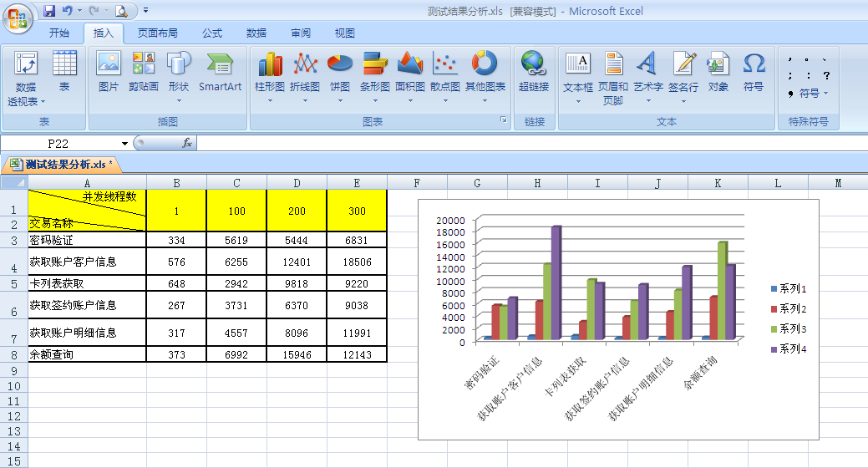This screenshot has height=468, width=868.
Task: Open the SmartArt graphic tool
Action: [220, 71]
